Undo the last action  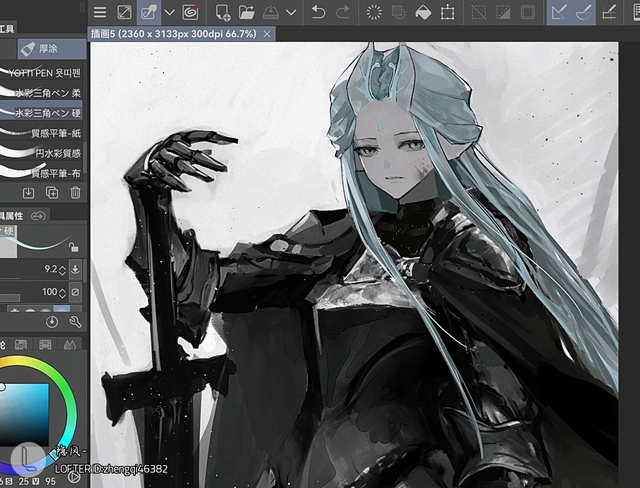[318, 13]
